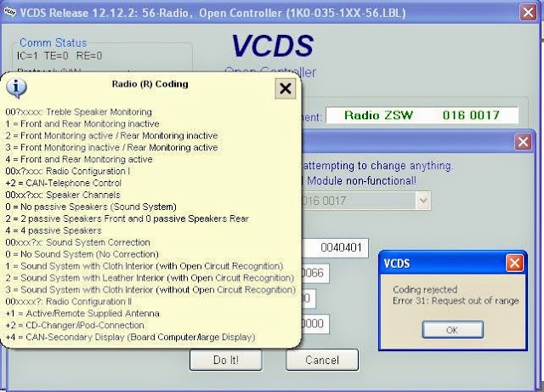Viewport: 544px width, 392px height.
Task: Click the large VCDS logo text
Action: pos(272,46)
